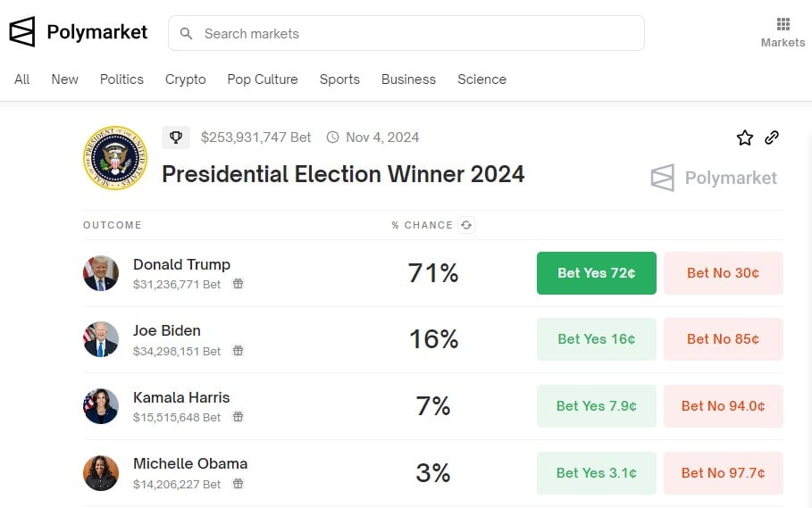Viewport: 812px width, 508px height.
Task: Choose Bet Yes 7.9¢ for Kamala Harris
Action: pyautogui.click(x=597, y=406)
